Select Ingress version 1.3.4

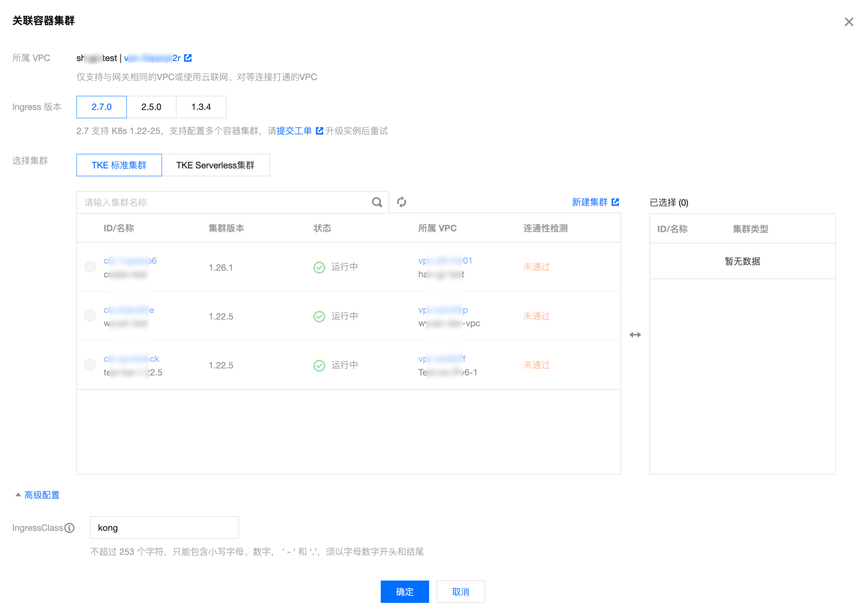[x=201, y=107]
